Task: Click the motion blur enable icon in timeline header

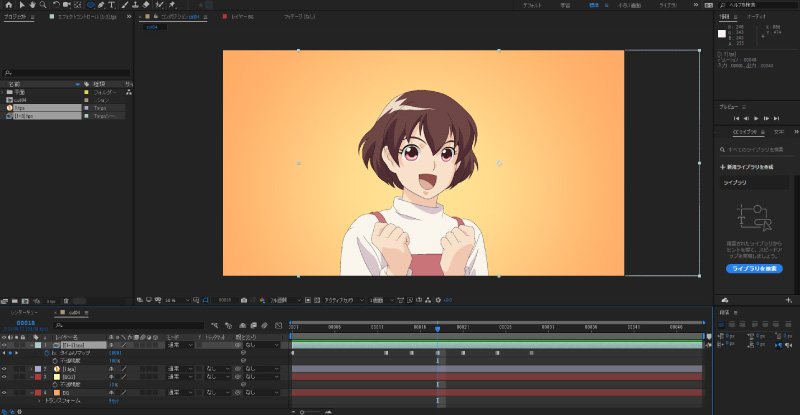Action: tap(265, 325)
